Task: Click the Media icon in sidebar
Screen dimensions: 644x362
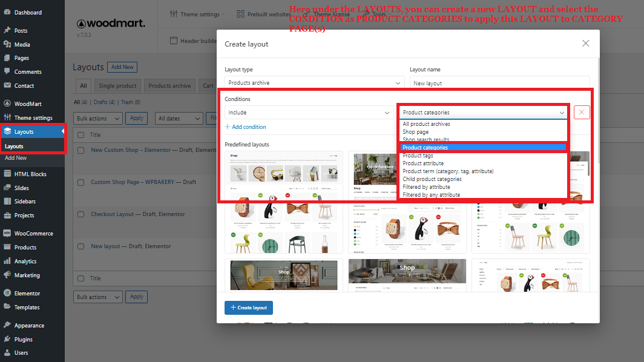Action: tap(7, 44)
